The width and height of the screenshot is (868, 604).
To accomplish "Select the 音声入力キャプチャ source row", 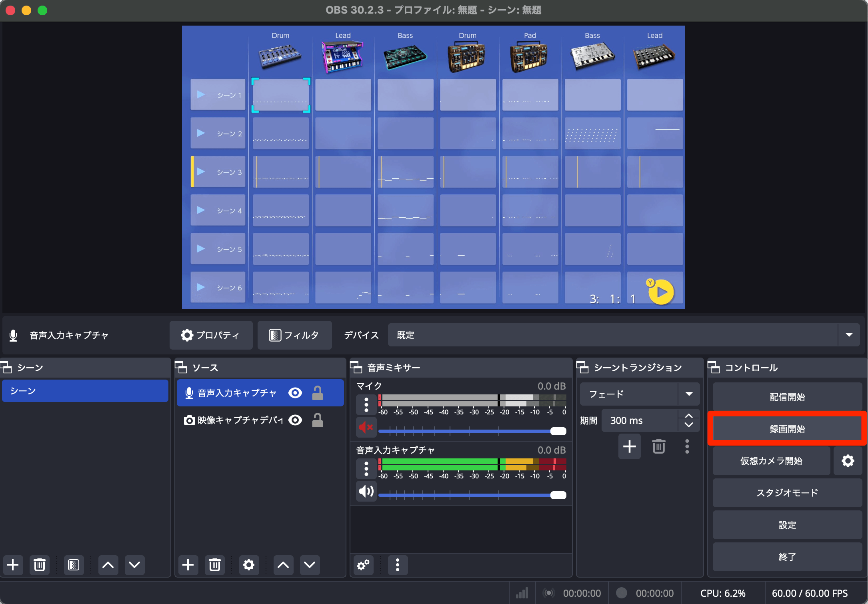I will point(260,393).
